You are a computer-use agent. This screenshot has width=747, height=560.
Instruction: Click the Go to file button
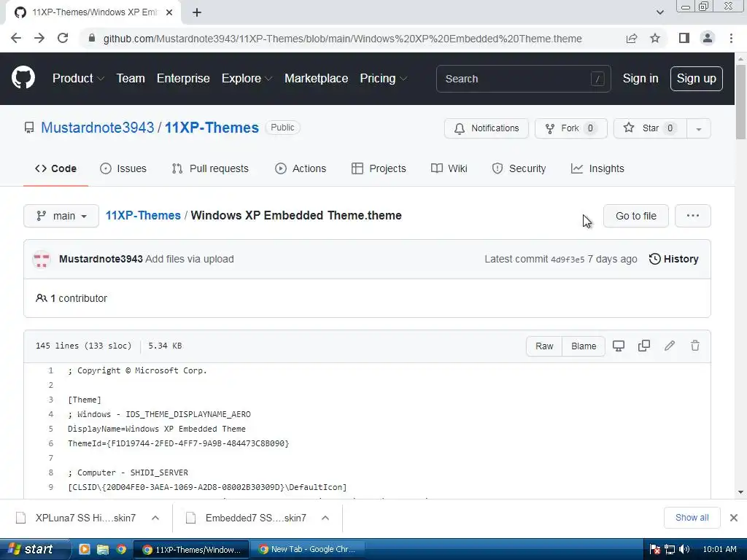(636, 216)
